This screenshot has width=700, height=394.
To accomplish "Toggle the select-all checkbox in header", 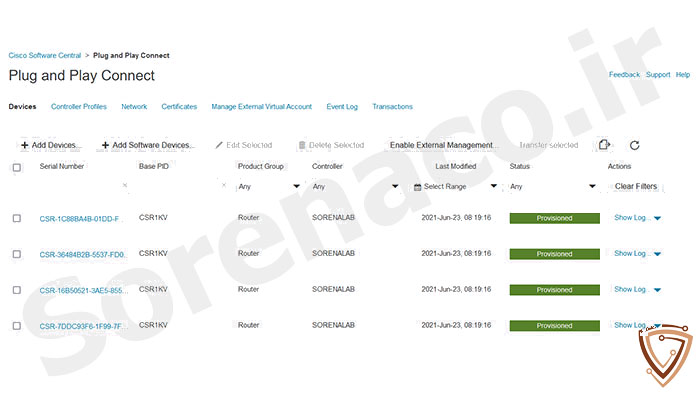I will pyautogui.click(x=17, y=167).
